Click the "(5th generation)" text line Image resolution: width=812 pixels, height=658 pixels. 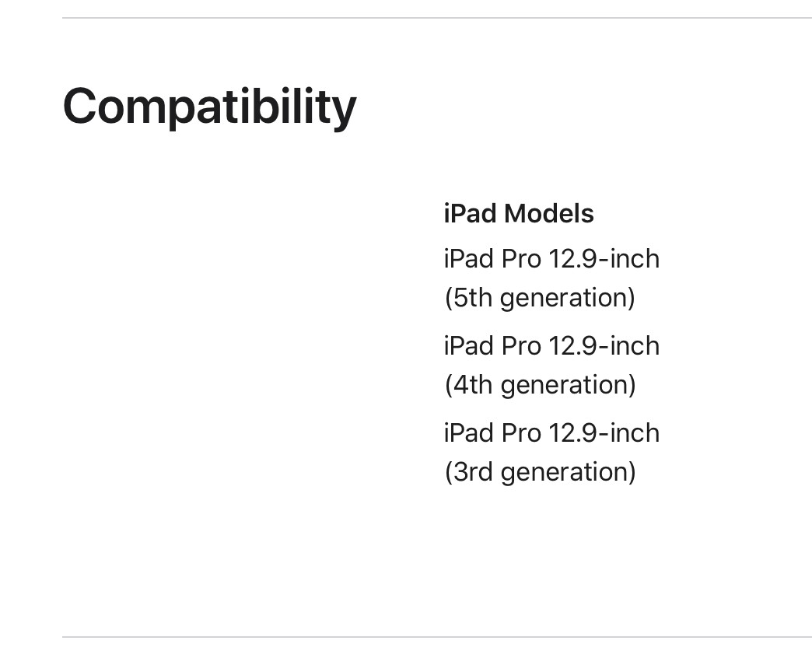pos(539,298)
